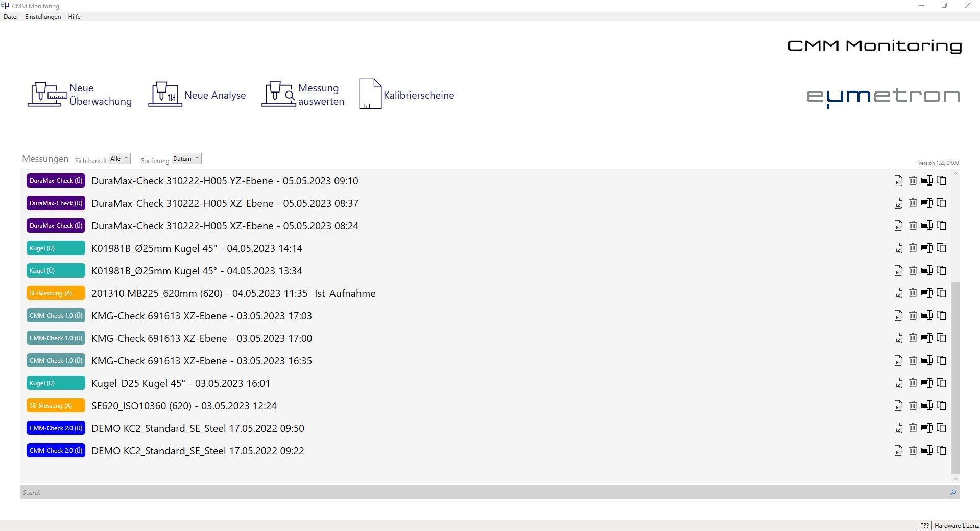Rename the SE620_ISO10360 entry

(927, 406)
